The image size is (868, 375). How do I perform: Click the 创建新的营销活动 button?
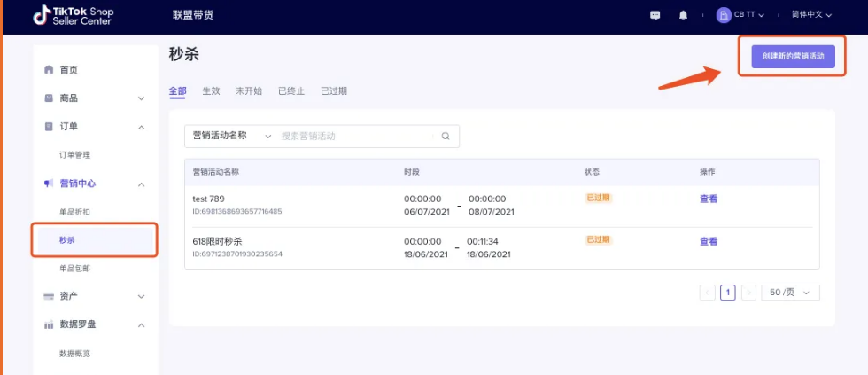[793, 57]
